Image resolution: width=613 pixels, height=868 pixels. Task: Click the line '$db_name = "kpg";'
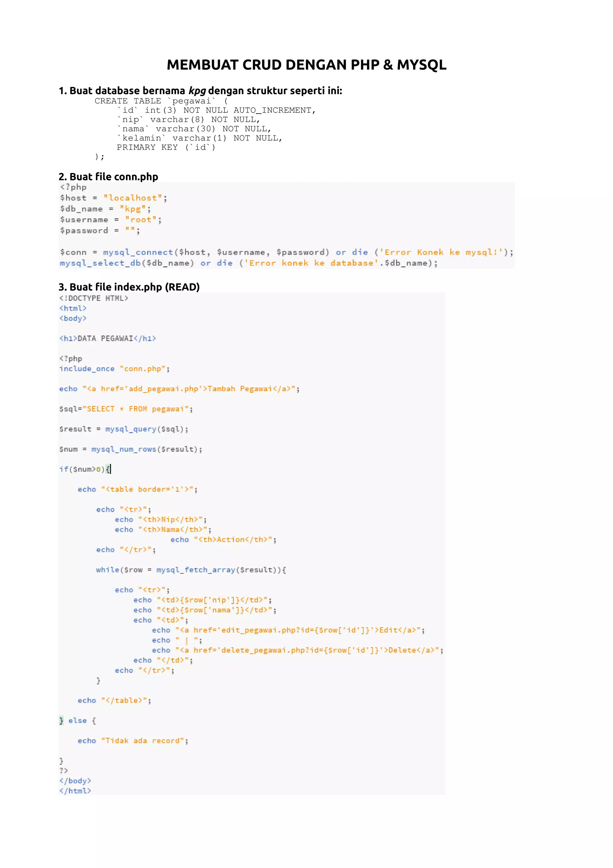105,209
